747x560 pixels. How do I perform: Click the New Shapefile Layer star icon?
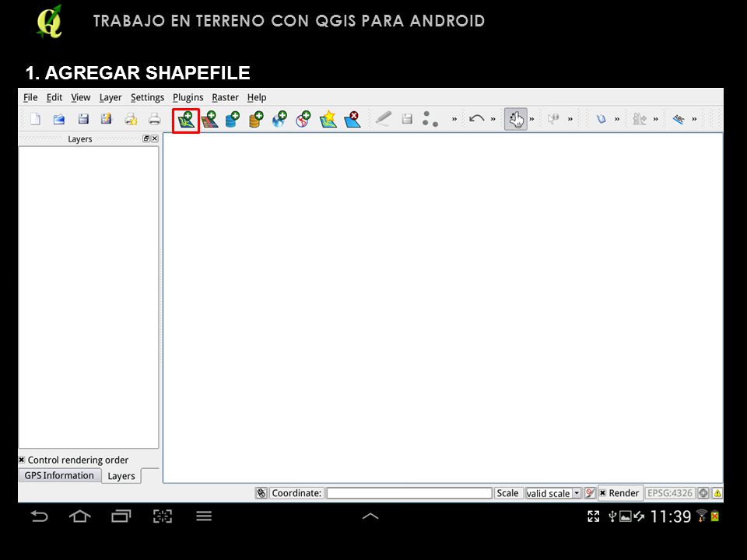328,120
